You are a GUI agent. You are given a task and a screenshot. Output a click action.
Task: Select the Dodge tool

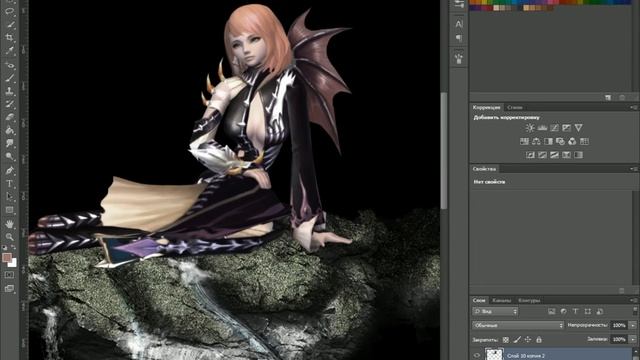pos(9,157)
